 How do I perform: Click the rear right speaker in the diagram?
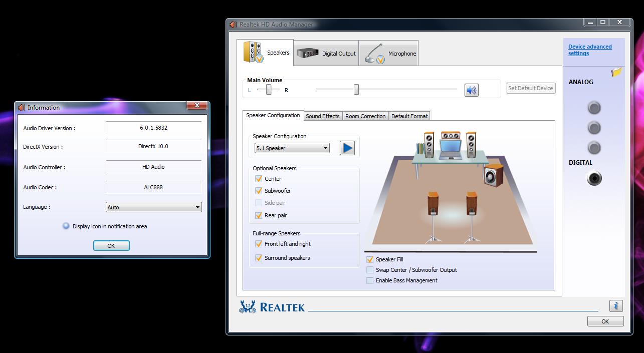[471, 217]
